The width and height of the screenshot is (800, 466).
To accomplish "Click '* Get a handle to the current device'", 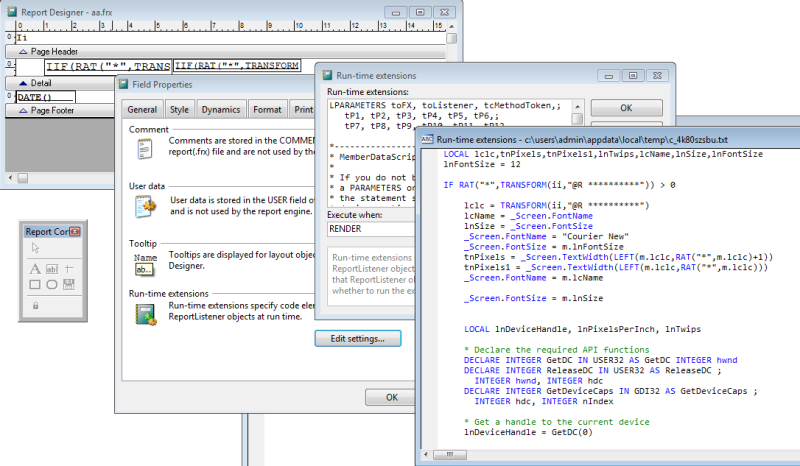I will point(557,422).
